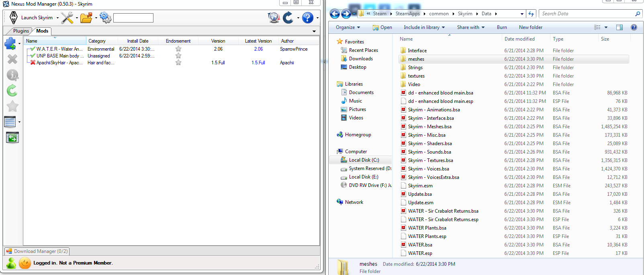The width and height of the screenshot is (644, 275).
Task: Select Local Disk (C:) in navigation pane
Action: [364, 160]
